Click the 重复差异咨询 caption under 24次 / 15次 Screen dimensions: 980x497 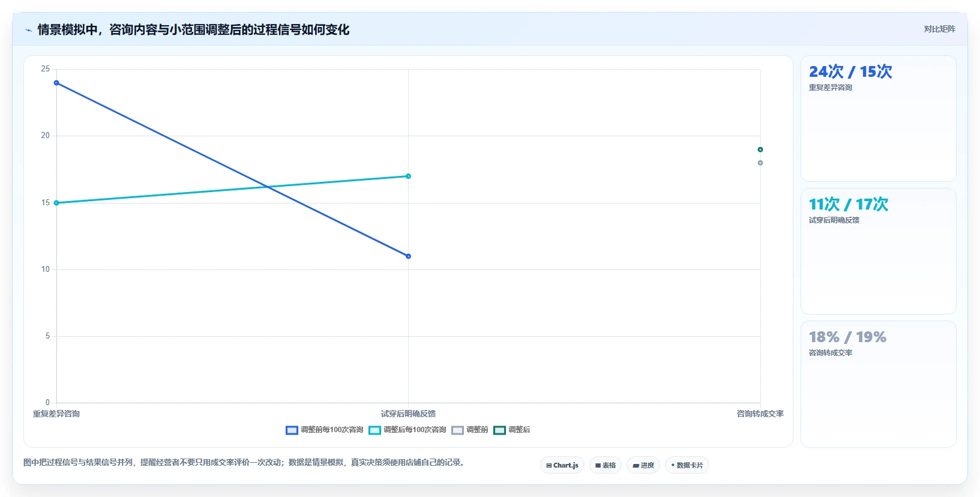[x=831, y=88]
